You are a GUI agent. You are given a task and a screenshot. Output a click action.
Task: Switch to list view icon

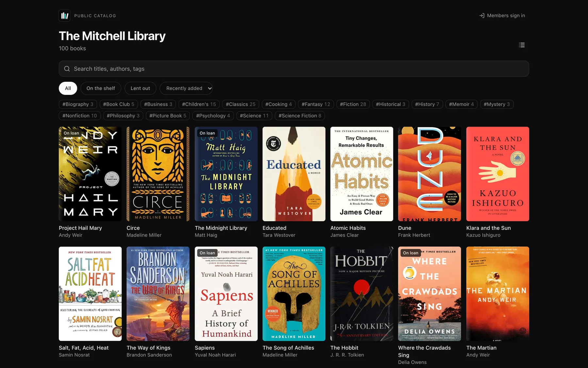click(x=522, y=45)
